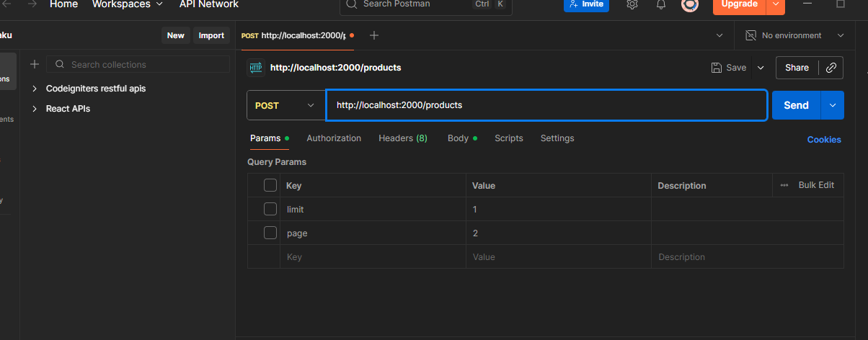Open the POST method dropdown
868x340 pixels.
pos(286,105)
